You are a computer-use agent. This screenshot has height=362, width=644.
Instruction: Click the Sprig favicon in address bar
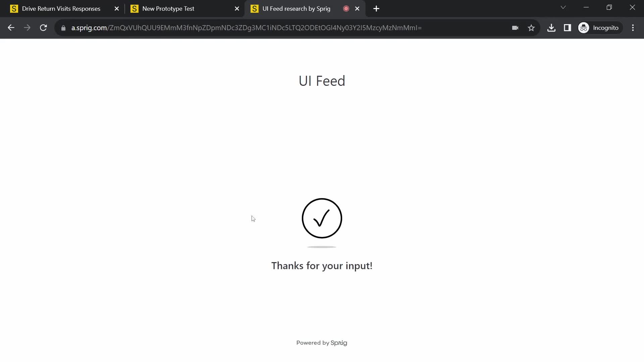coord(254,8)
